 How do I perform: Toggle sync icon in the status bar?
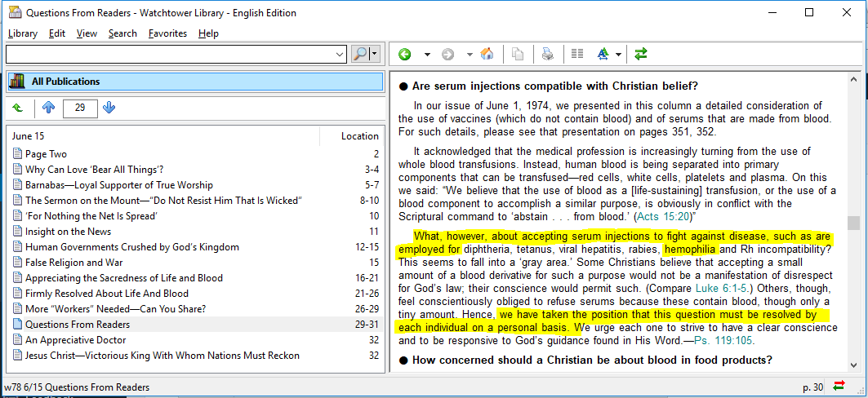pyautogui.click(x=839, y=387)
